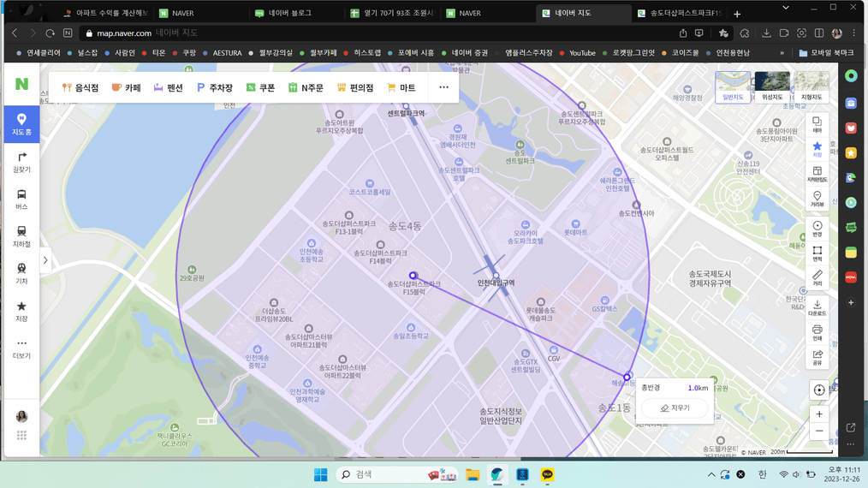Expand hidden bookmarks chevron
Image resolution: width=868 pixels, height=488 pixels.
(782, 53)
